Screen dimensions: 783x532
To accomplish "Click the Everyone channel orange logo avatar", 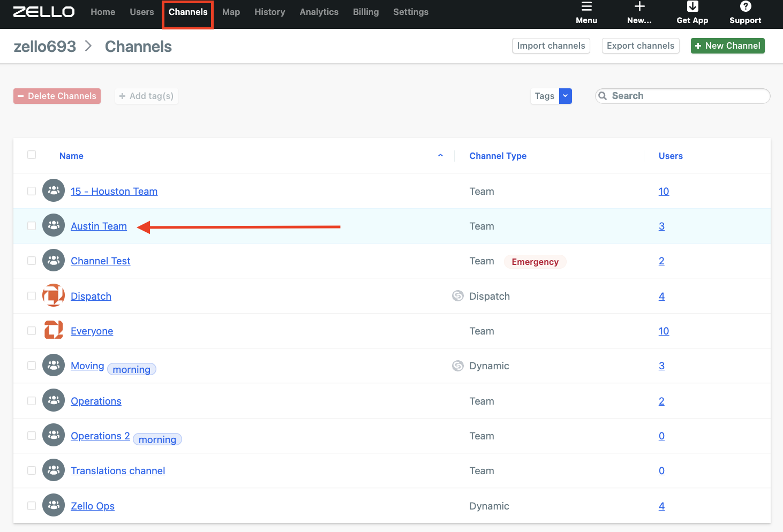I will [54, 330].
